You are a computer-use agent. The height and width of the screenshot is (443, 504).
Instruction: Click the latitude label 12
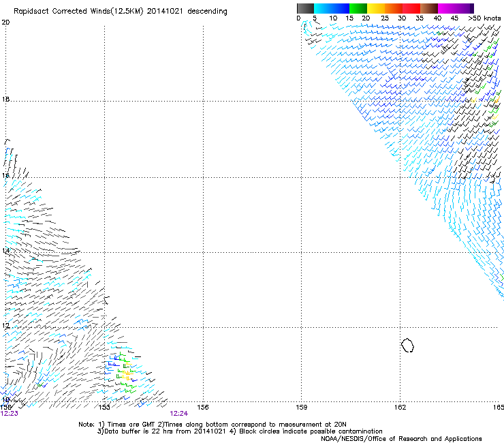(x=5, y=326)
